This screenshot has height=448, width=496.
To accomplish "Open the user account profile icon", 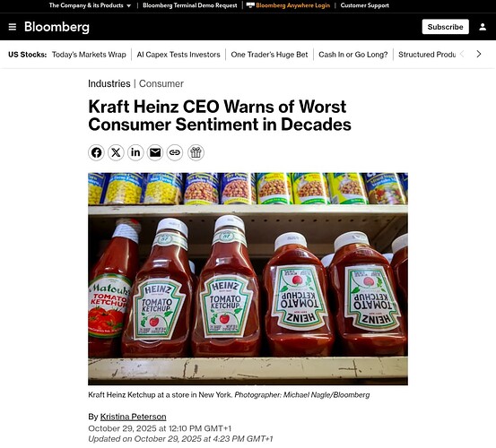I will (483, 27).
